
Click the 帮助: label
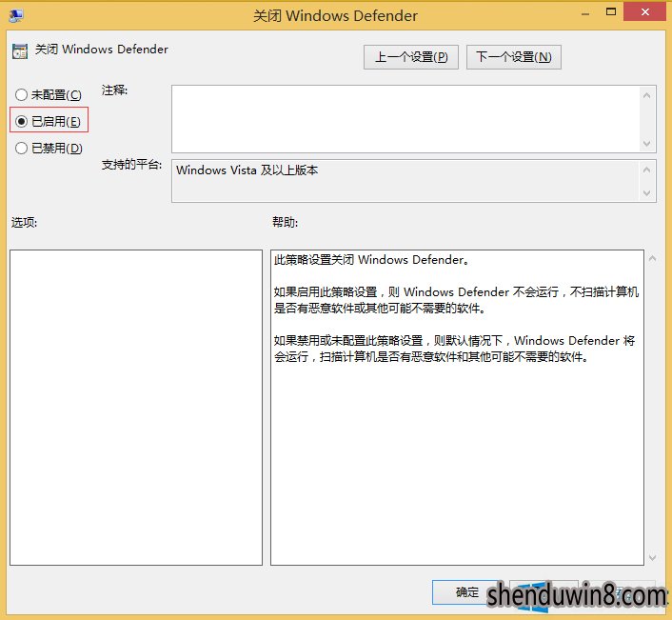point(285,222)
